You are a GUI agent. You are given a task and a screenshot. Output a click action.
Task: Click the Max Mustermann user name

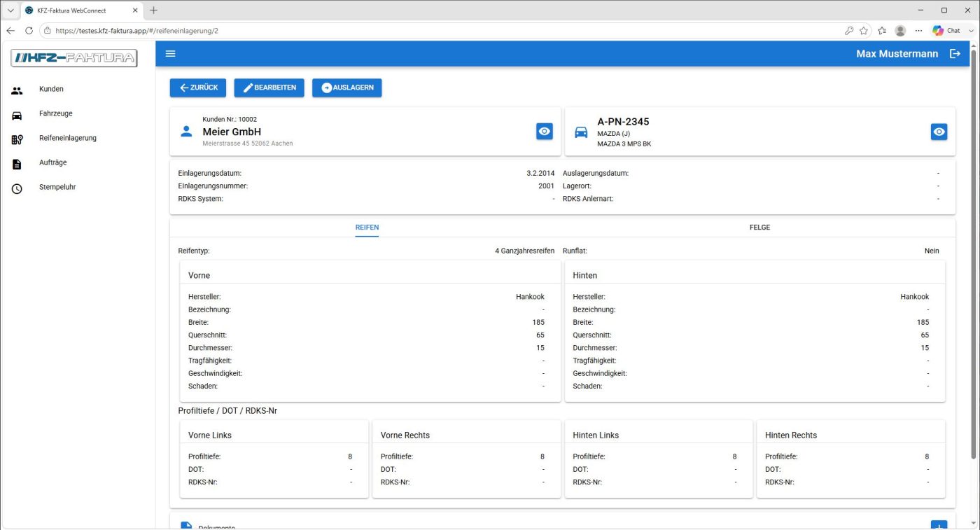(897, 54)
